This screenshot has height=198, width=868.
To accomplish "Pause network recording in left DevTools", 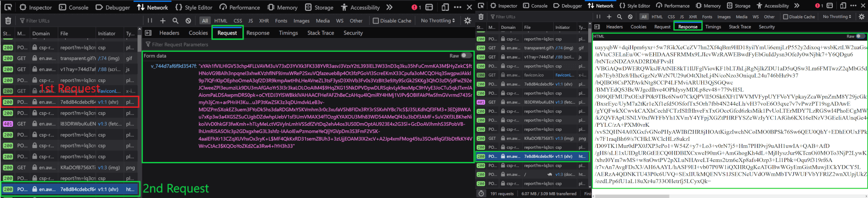I will [150, 21].
